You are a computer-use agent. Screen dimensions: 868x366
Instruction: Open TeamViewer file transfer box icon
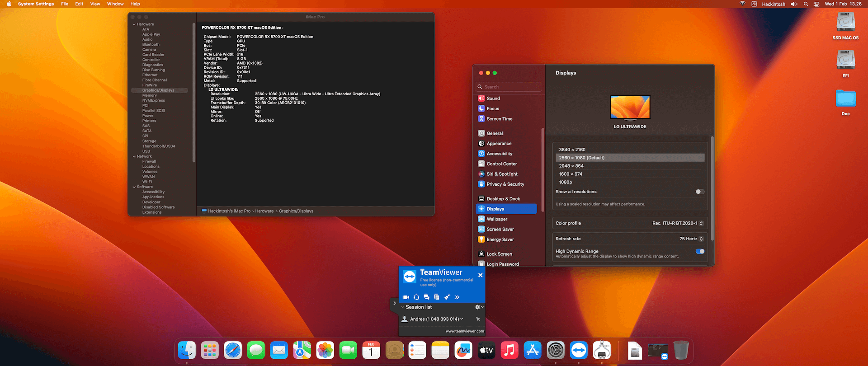click(x=437, y=297)
